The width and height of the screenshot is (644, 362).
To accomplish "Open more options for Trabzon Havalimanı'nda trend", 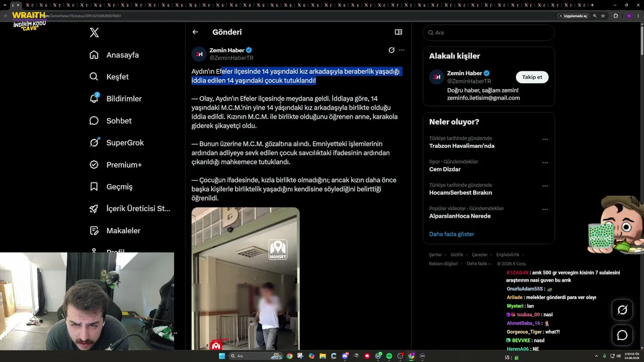I will pyautogui.click(x=545, y=140).
